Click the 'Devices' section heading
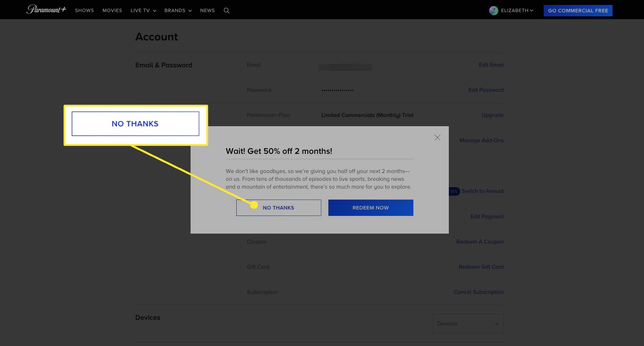The width and height of the screenshot is (644, 346). click(148, 318)
